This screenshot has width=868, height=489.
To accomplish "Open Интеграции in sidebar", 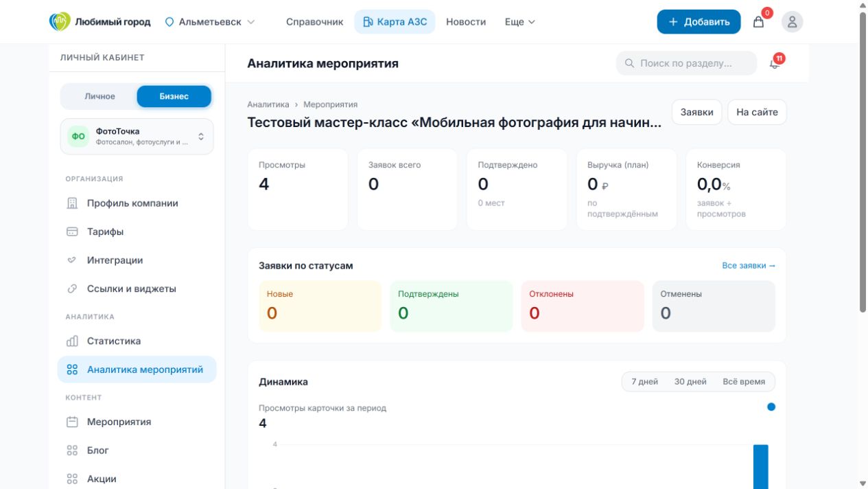I will point(137,260).
